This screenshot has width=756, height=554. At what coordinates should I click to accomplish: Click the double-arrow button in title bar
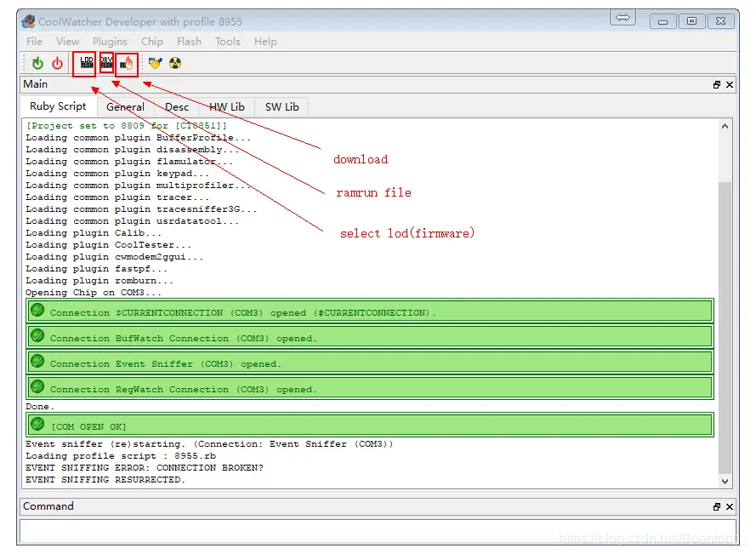(623, 18)
